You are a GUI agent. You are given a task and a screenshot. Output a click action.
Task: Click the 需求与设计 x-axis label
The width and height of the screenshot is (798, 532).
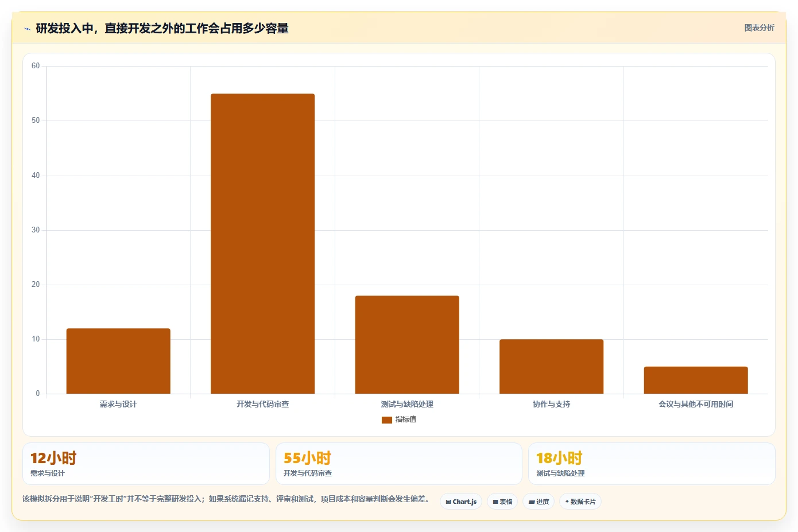pyautogui.click(x=118, y=404)
